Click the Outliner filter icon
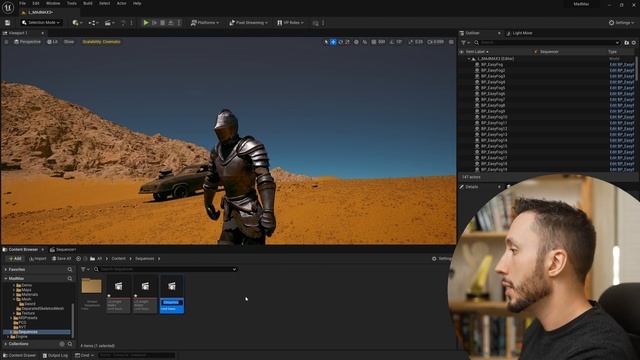Viewport: 640px width, 360px height. [464, 42]
